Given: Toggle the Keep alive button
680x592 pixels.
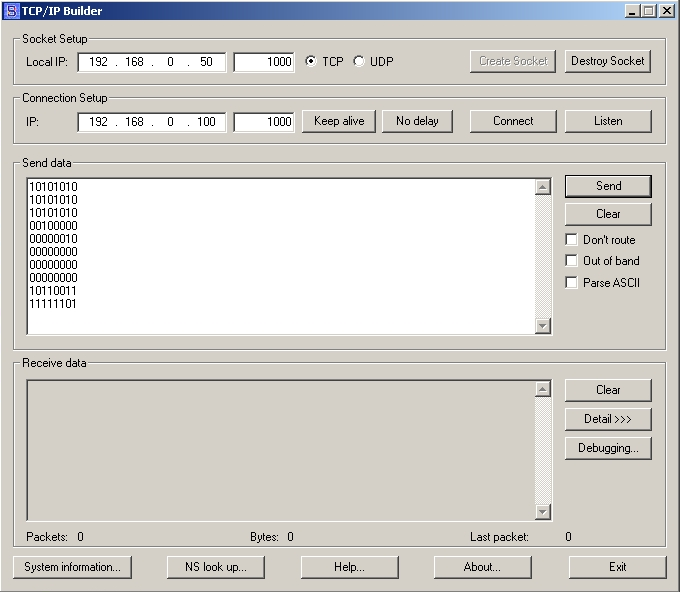Looking at the screenshot, I should pos(339,121).
